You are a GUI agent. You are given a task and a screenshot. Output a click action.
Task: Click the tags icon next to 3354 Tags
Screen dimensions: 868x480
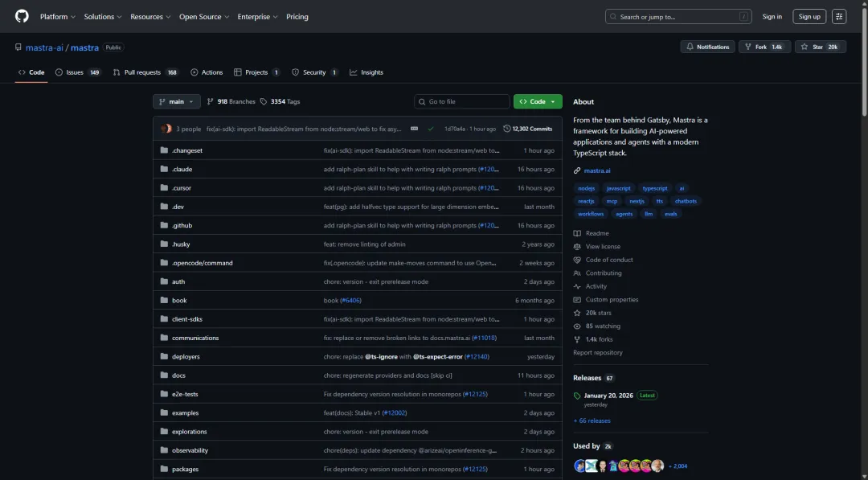point(264,101)
